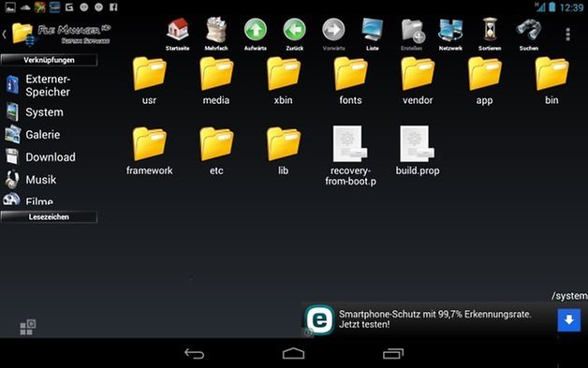This screenshot has height=368, width=588.
Task: Tap the picture notification icon in the status bar
Action: tap(10, 7)
